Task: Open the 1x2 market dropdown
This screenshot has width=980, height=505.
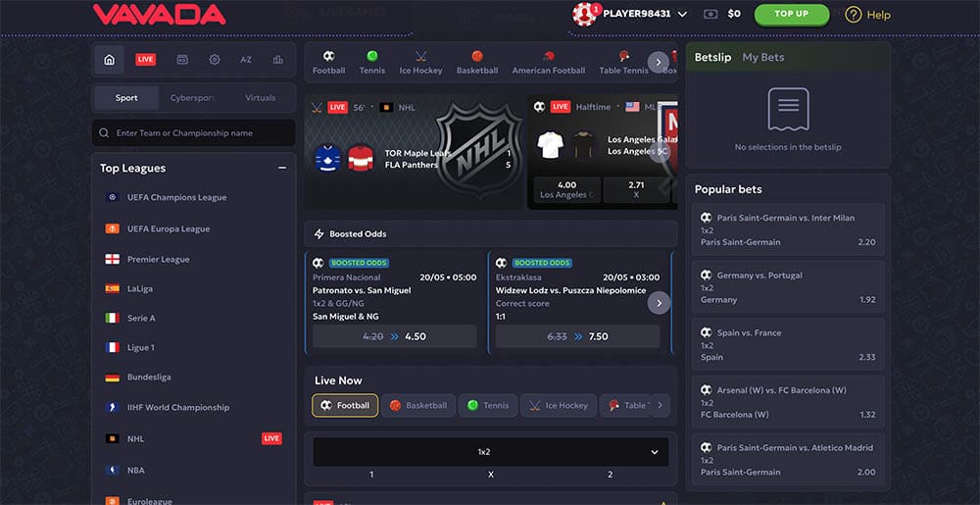Action: coord(491,451)
